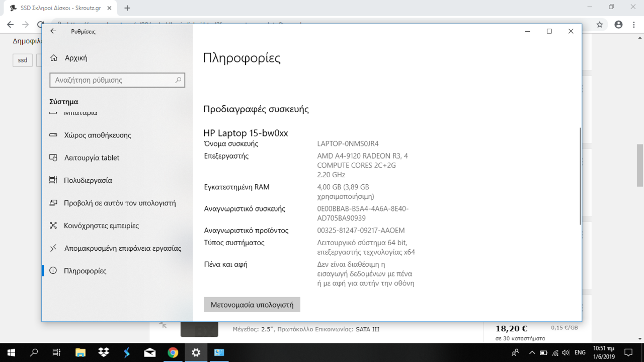The height and width of the screenshot is (362, 644).
Task: Click the ssd filter tag in Chrome
Action: pyautogui.click(x=23, y=60)
